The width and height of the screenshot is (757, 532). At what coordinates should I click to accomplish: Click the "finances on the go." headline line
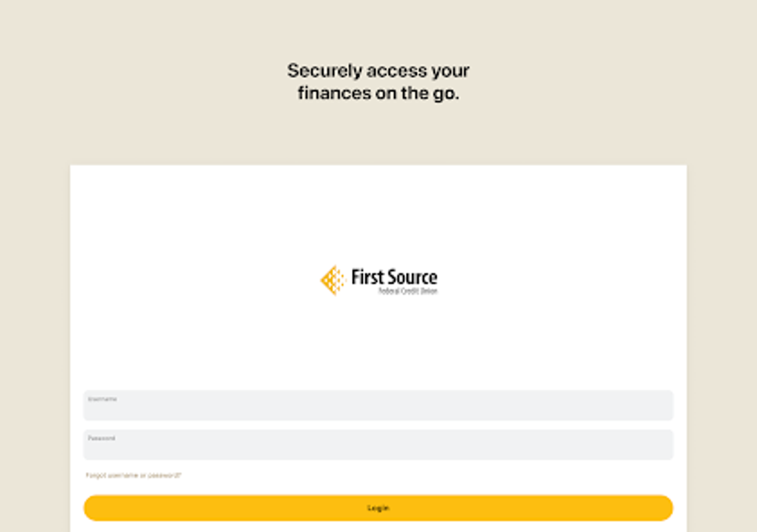click(x=378, y=93)
